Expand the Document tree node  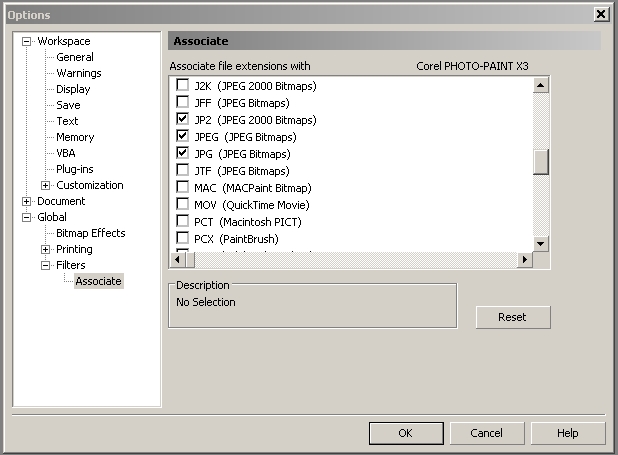pos(27,201)
